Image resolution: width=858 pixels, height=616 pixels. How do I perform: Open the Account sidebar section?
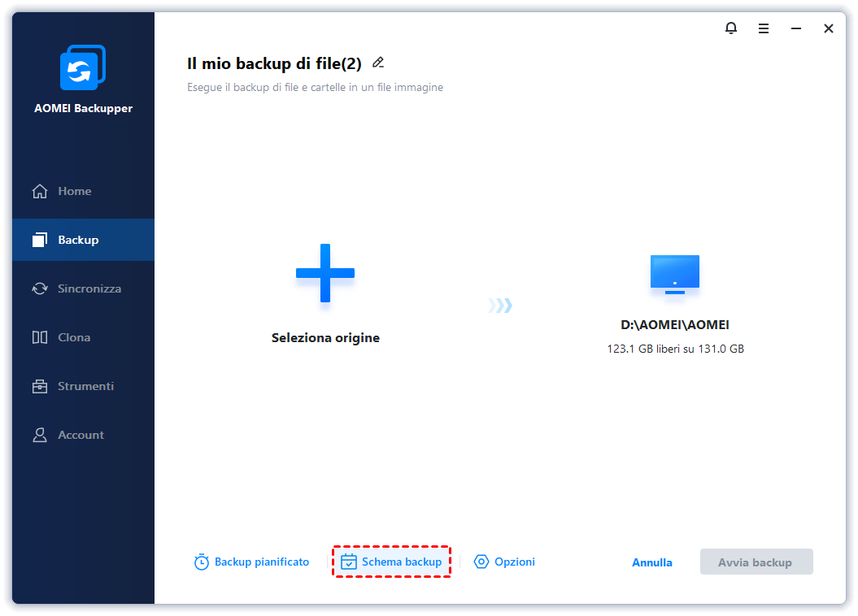pyautogui.click(x=83, y=435)
